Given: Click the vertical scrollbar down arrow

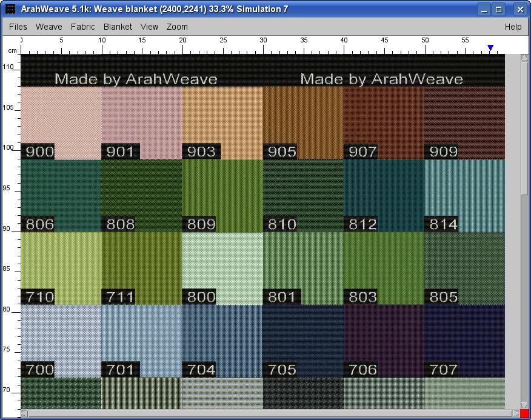Looking at the screenshot, I should pyautogui.click(x=524, y=405).
